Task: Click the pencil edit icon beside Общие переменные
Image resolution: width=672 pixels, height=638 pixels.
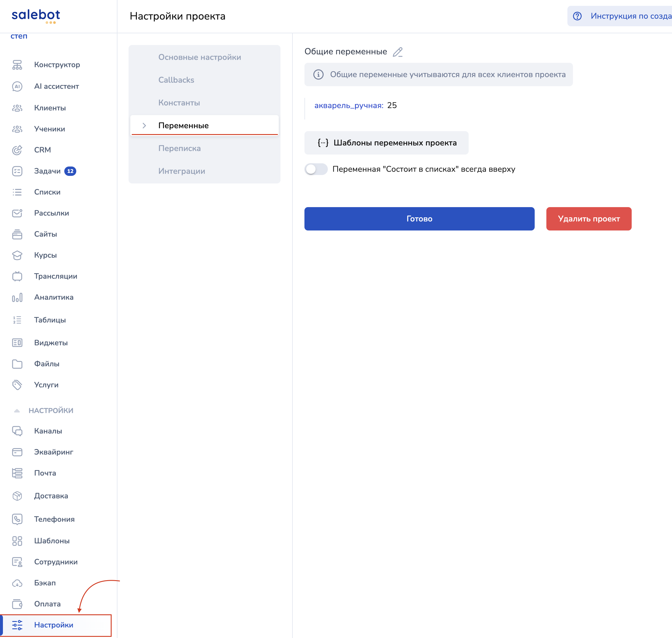Action: [398, 52]
